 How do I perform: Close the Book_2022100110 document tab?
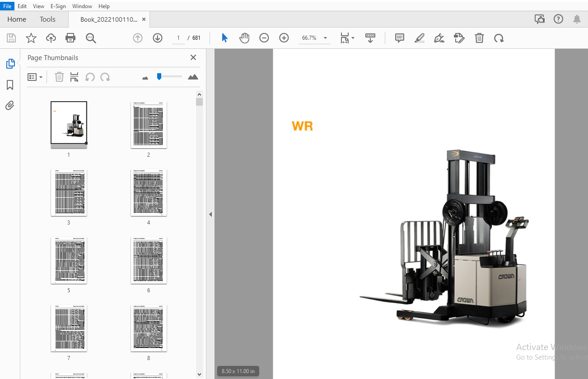[144, 19]
